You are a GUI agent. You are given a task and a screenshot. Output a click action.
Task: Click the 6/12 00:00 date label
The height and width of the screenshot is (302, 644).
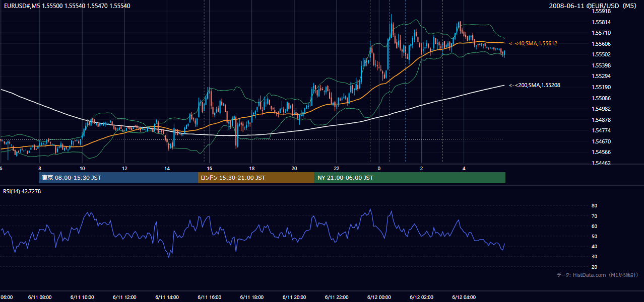(x=379, y=297)
